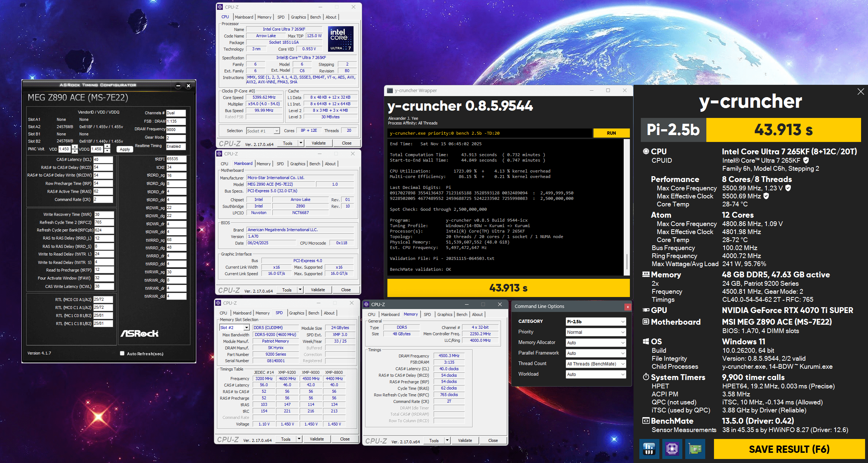Close the Command Line Options red X
Screen dimensions: 868x463
coord(627,307)
